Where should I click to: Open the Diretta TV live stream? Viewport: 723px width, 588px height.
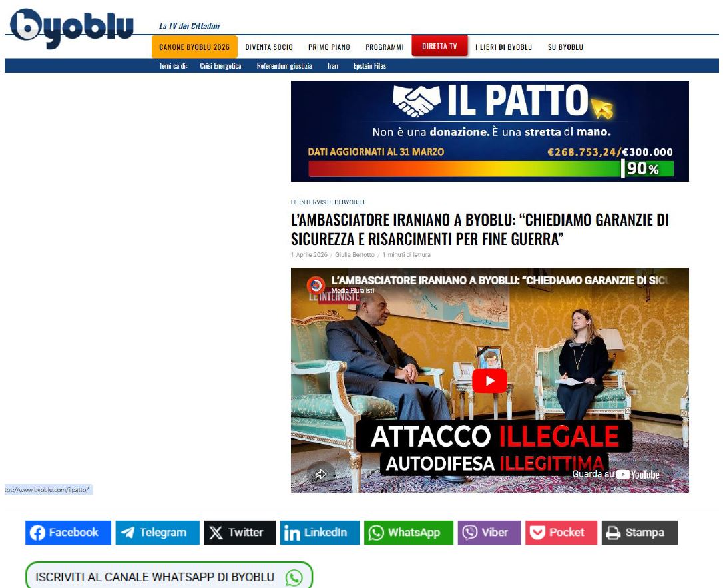439,47
